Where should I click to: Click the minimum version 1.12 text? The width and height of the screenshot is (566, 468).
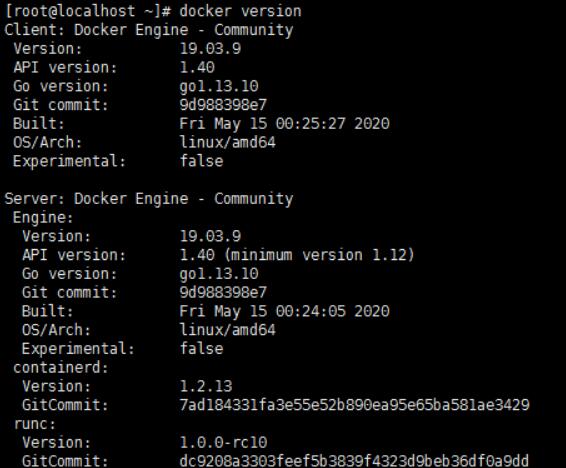click(319, 255)
